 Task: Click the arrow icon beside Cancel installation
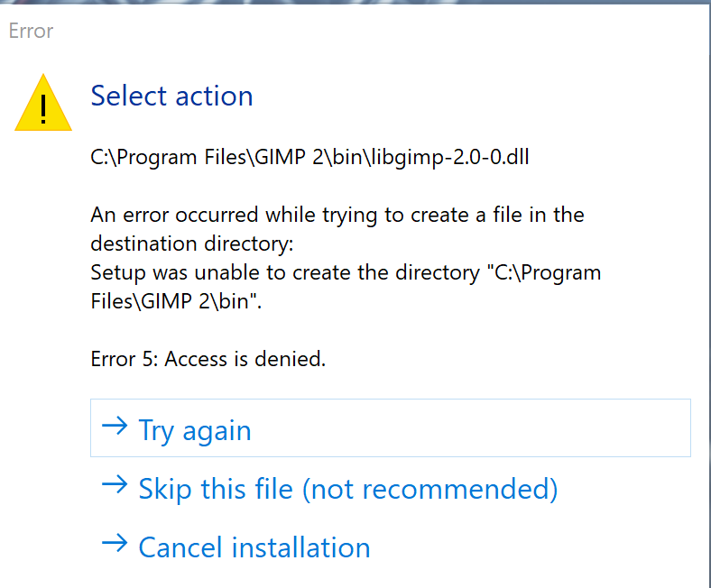point(115,543)
